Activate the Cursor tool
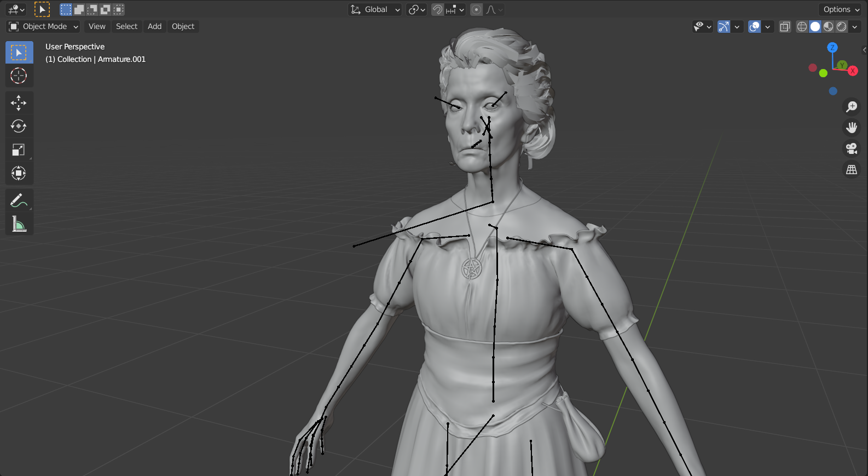 (x=19, y=76)
